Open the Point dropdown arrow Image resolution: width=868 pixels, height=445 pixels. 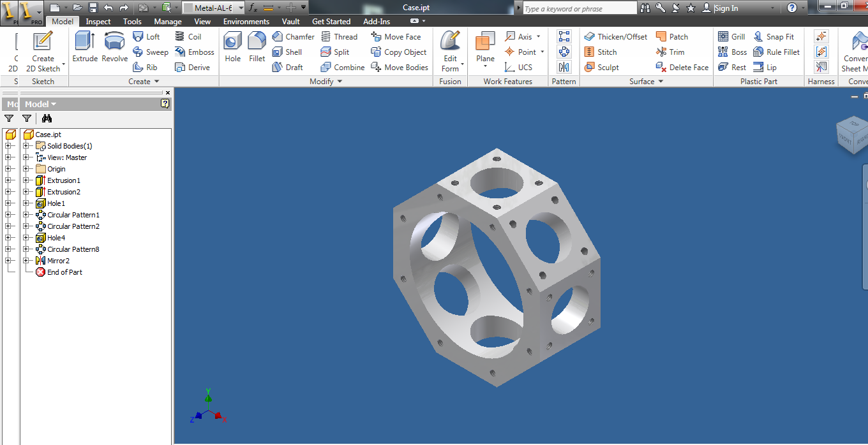pos(542,52)
